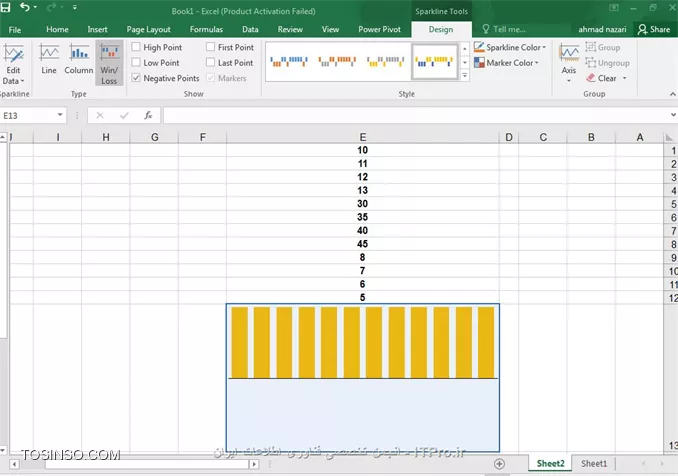Click the Insert Function fx icon
The image size is (678, 476).
click(x=148, y=116)
